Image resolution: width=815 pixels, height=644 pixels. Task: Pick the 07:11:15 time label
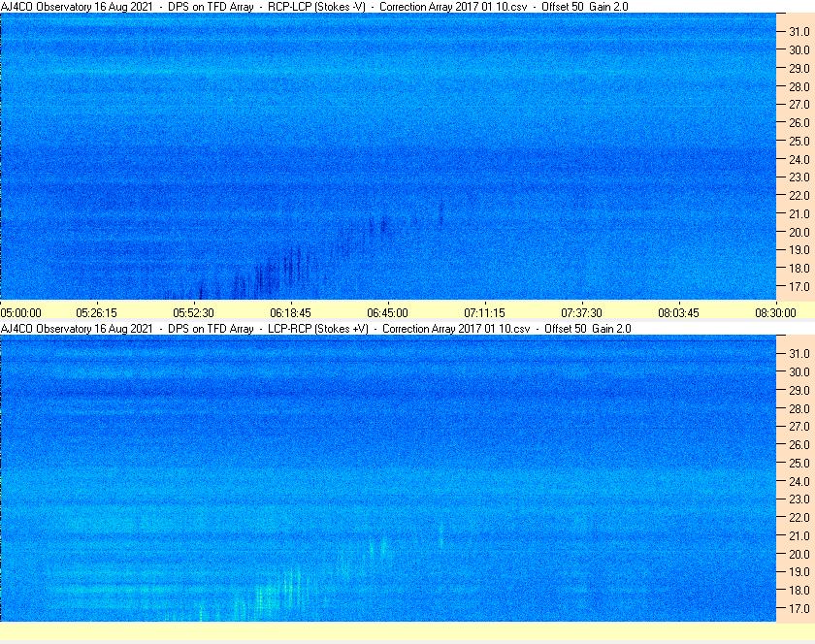(x=484, y=313)
